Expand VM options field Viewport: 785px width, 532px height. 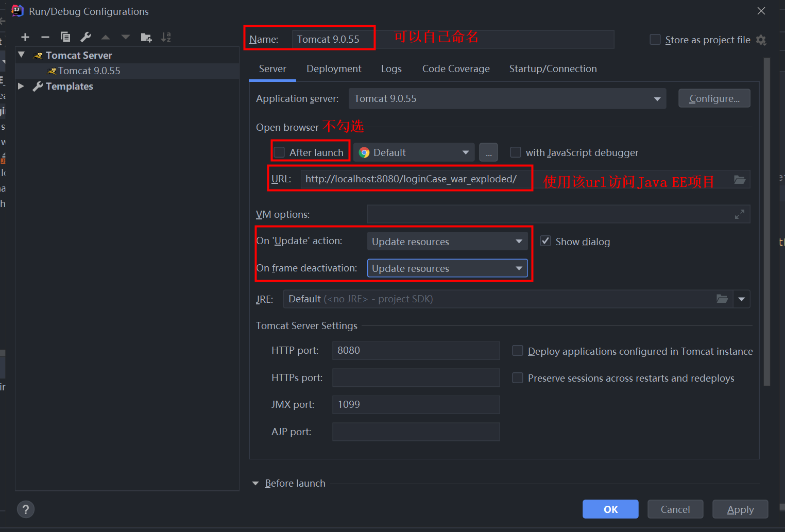(740, 214)
